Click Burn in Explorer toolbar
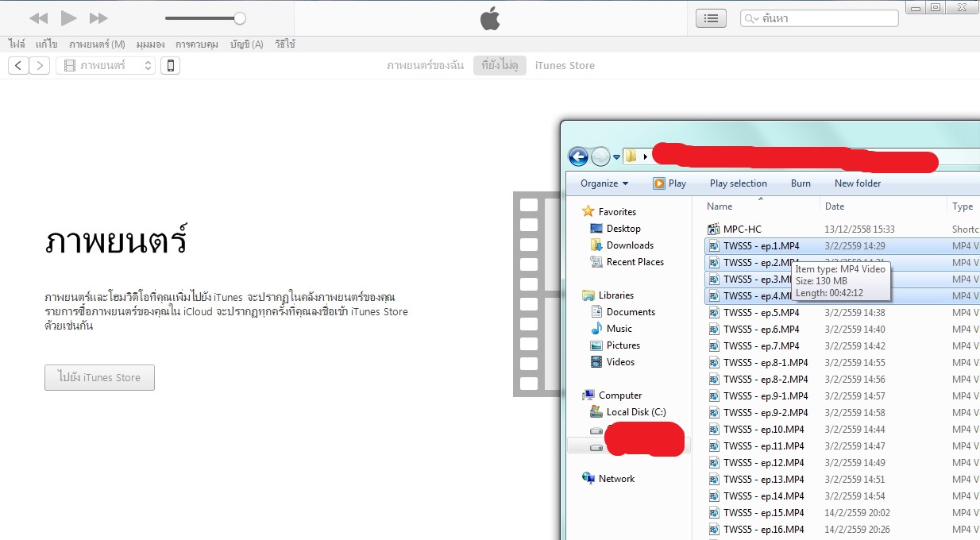 coord(801,183)
